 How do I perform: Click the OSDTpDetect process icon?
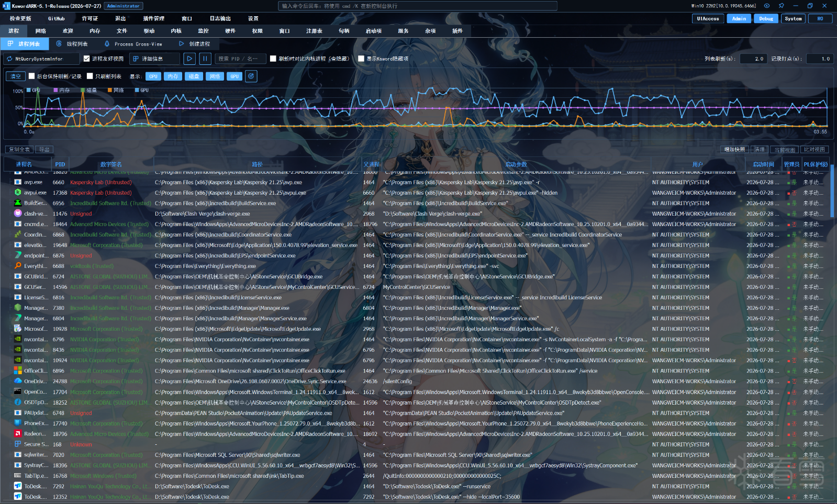click(18, 402)
